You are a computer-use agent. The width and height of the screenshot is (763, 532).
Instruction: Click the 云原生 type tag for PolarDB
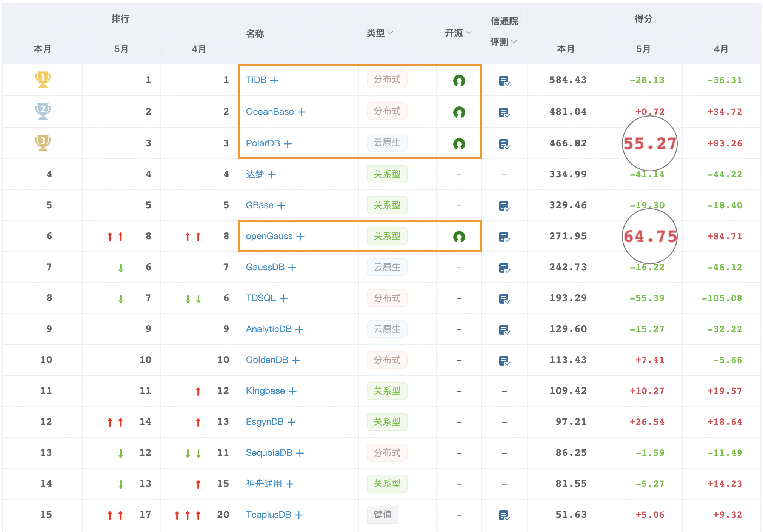click(387, 143)
